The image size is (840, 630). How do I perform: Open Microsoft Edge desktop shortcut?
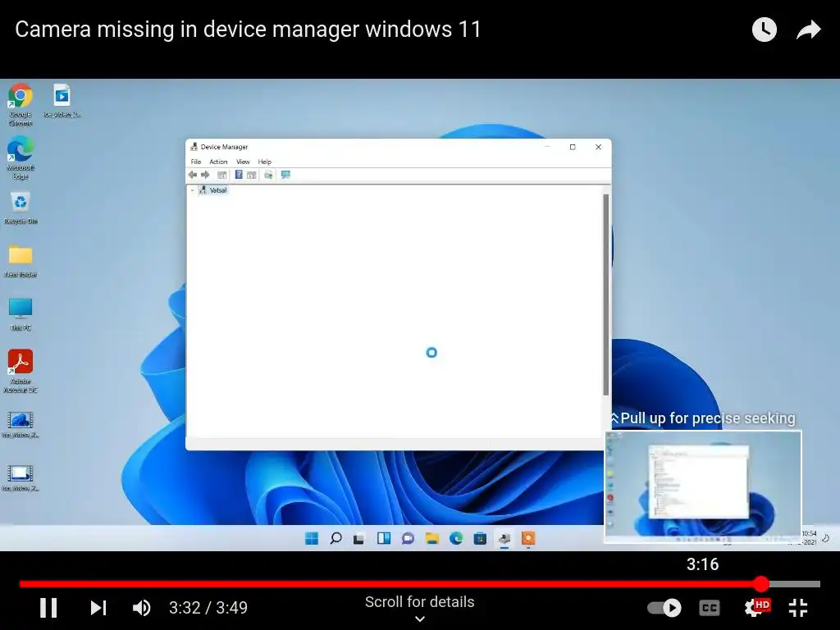point(21,157)
